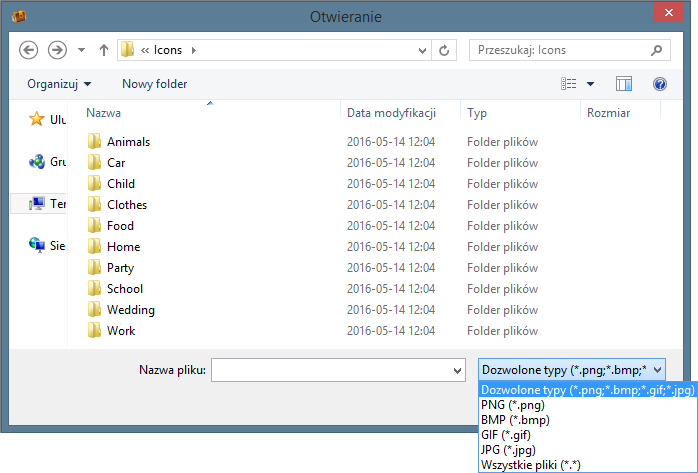This screenshot has width=698, height=473.
Task: Open the Organizuj menu
Action: click(59, 84)
